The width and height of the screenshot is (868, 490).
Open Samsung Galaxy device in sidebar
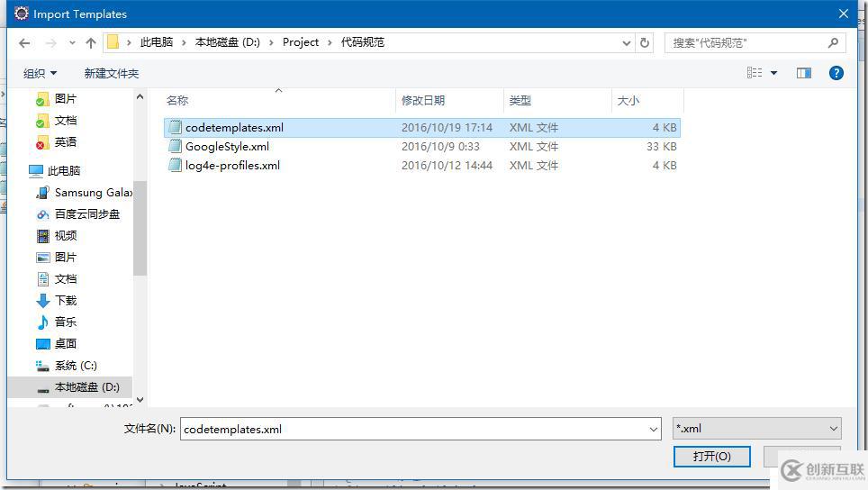(93, 193)
